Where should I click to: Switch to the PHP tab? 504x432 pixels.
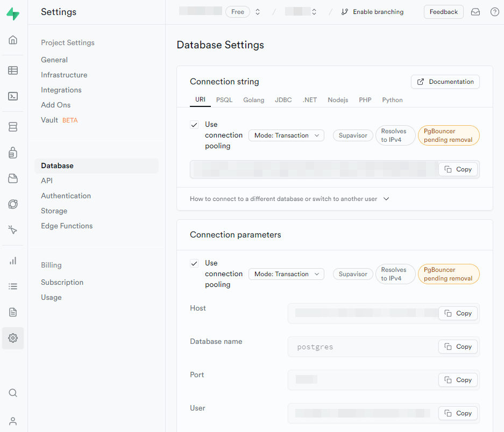click(365, 100)
